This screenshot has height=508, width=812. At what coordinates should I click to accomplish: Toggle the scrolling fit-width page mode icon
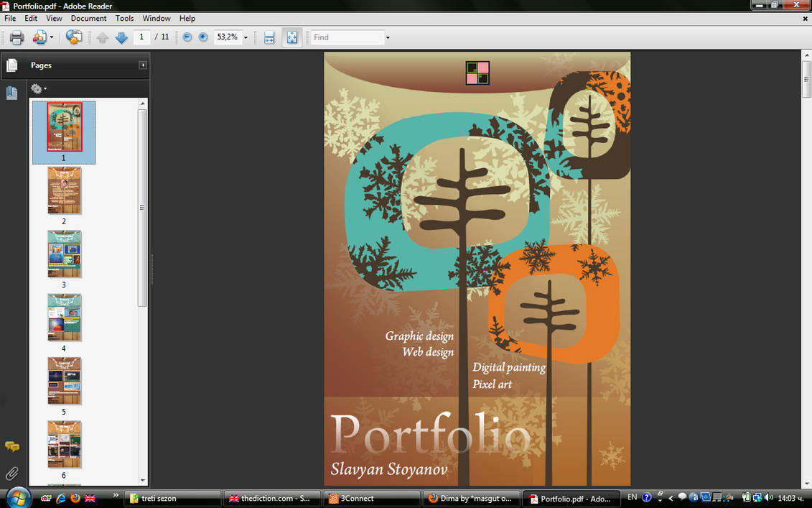pyautogui.click(x=269, y=37)
